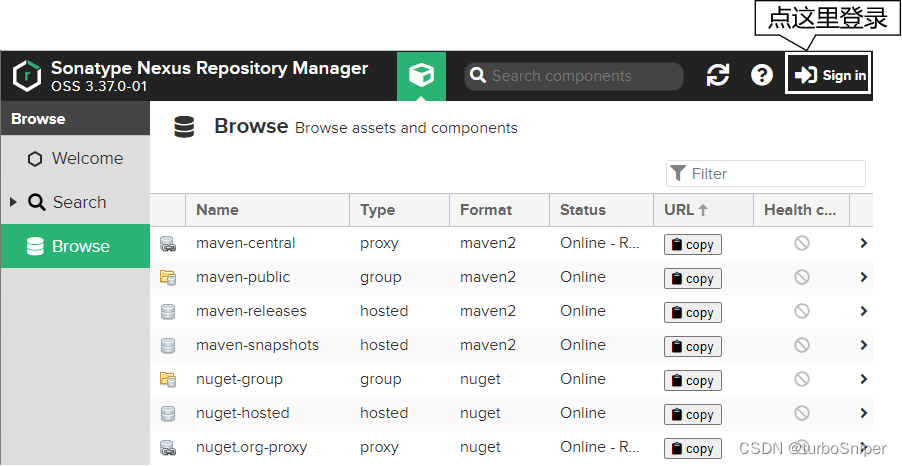902x466 pixels.
Task: Click the magnifier icon in search box
Action: click(477, 75)
